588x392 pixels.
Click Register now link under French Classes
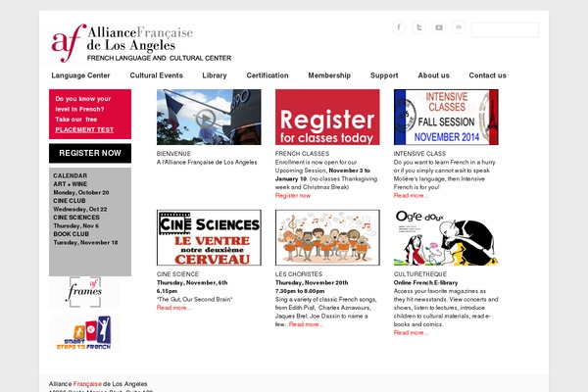pyautogui.click(x=293, y=195)
